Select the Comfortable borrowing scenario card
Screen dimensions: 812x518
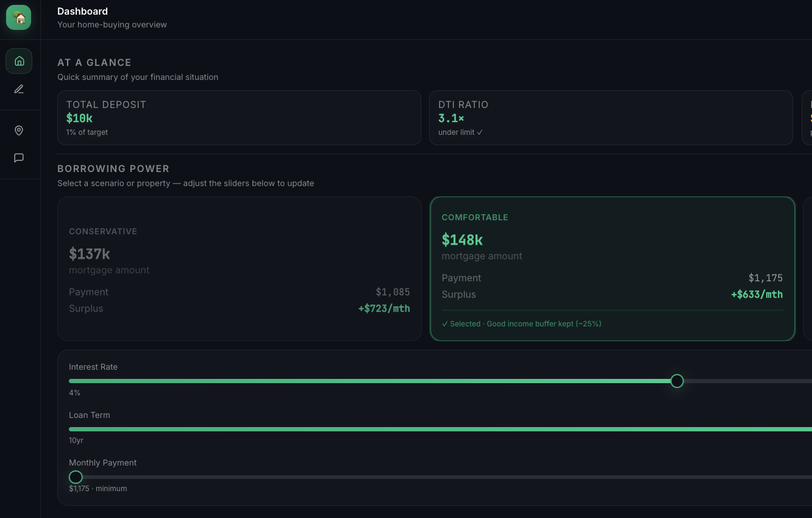[612, 268]
